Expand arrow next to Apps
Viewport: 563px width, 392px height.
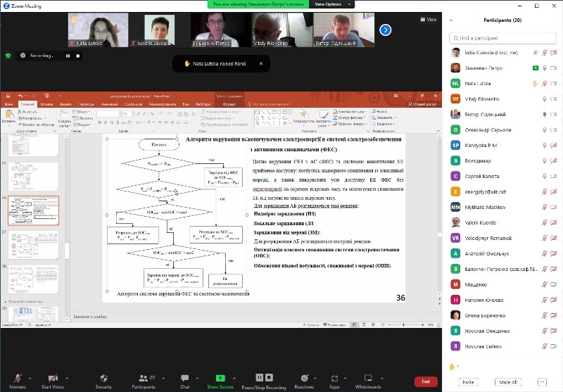[x=345, y=378]
